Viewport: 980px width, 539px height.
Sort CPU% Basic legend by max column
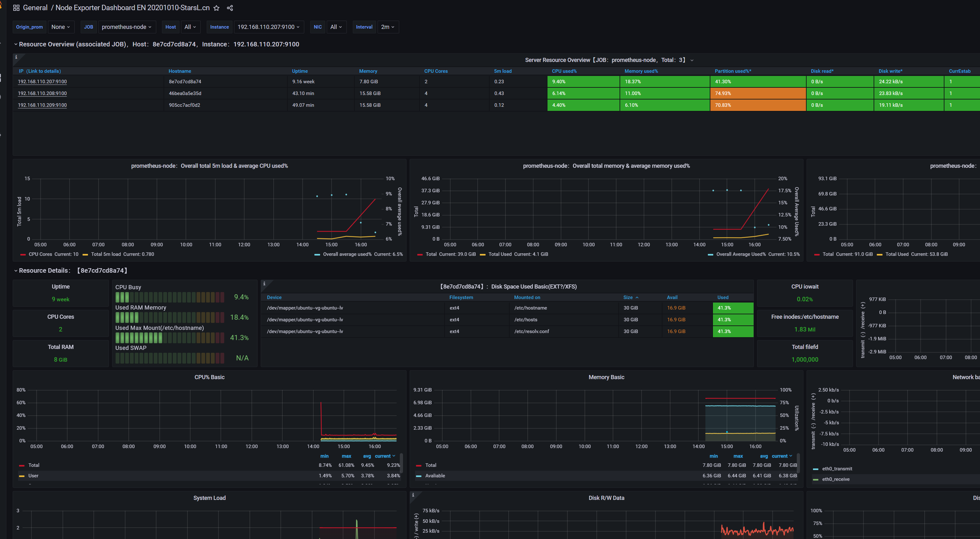click(x=346, y=456)
